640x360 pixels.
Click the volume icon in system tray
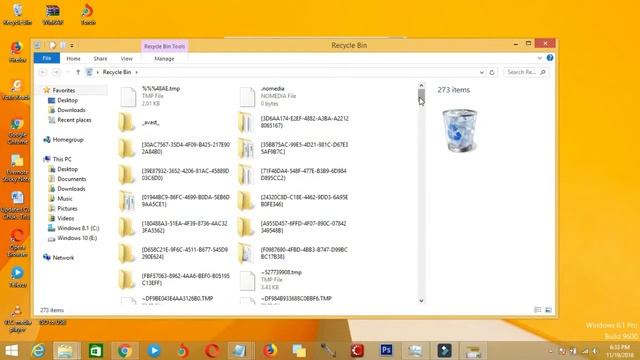[x=595, y=351]
